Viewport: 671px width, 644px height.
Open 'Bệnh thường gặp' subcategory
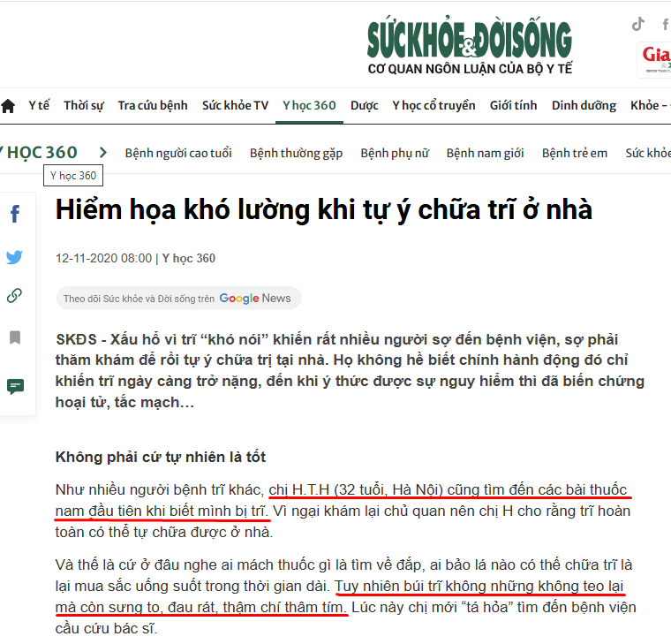point(296,153)
